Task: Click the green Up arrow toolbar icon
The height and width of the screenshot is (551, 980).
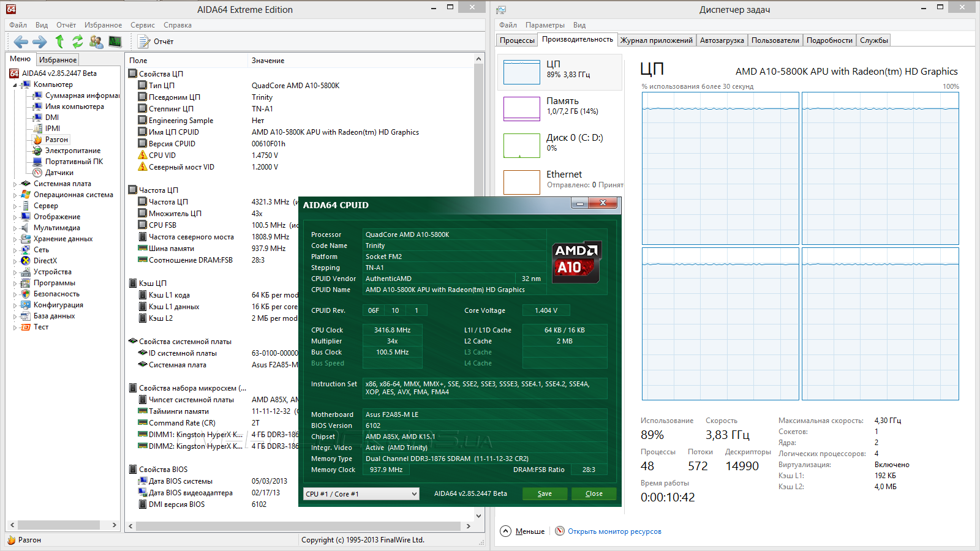Action: (x=59, y=42)
